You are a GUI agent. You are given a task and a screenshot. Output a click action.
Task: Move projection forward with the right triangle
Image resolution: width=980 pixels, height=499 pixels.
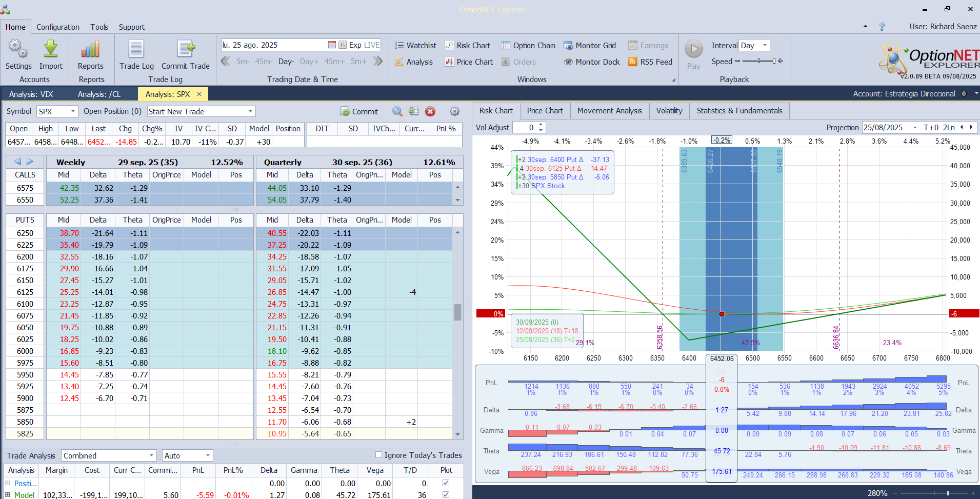(x=971, y=127)
